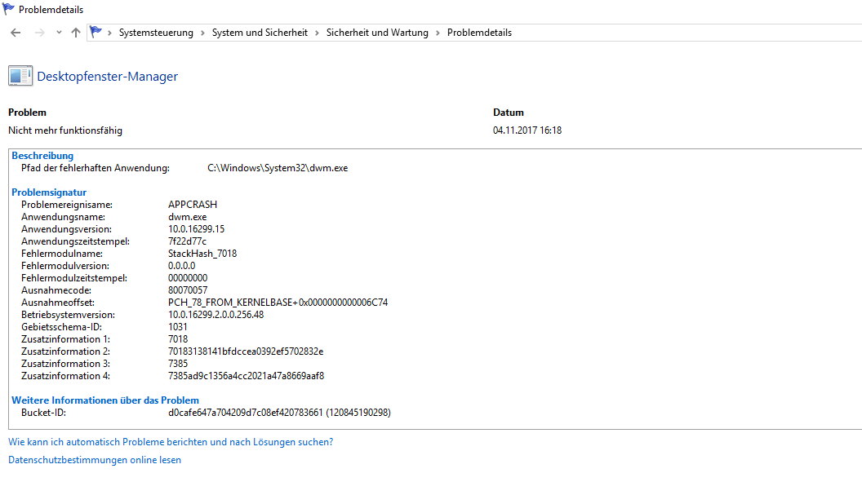Select module version value 0.0.0.0
862x504 pixels.
pos(181,266)
